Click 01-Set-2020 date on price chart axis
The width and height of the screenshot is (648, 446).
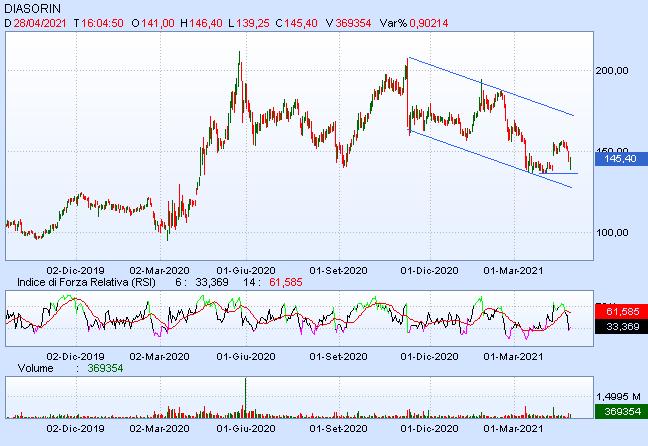point(338,271)
